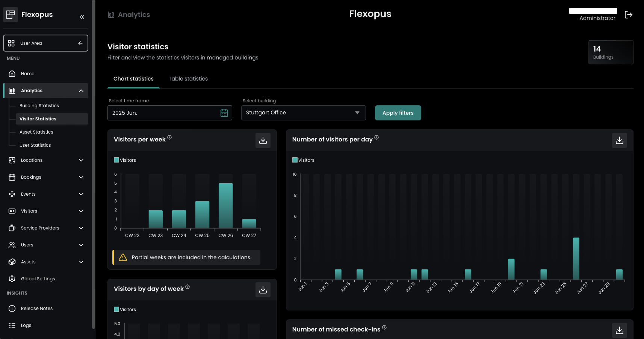644x339 pixels.
Task: Collapse the sidebar with double-chevron icon
Action: click(82, 17)
